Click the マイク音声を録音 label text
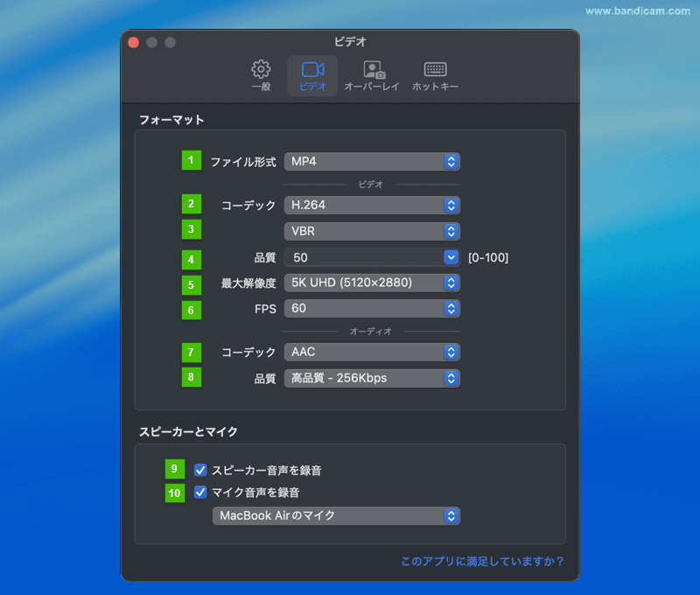Screen dimensions: 700x595 tap(255, 493)
